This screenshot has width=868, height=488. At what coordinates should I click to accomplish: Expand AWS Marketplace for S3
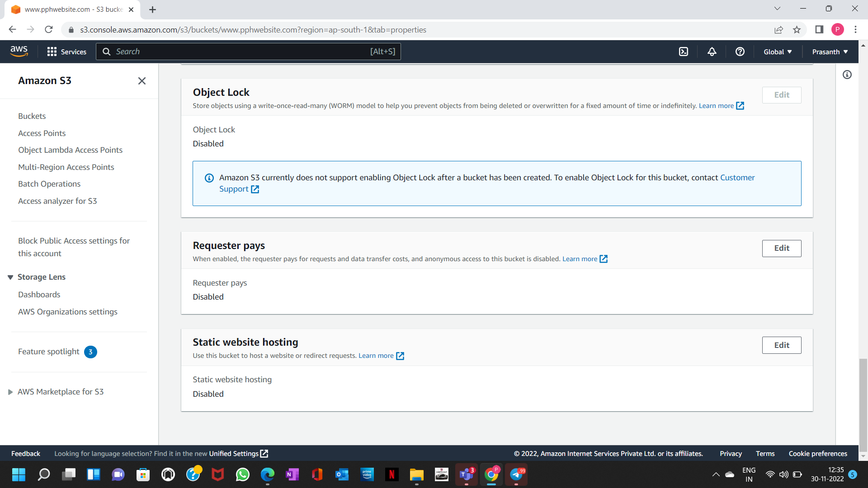[x=10, y=392]
